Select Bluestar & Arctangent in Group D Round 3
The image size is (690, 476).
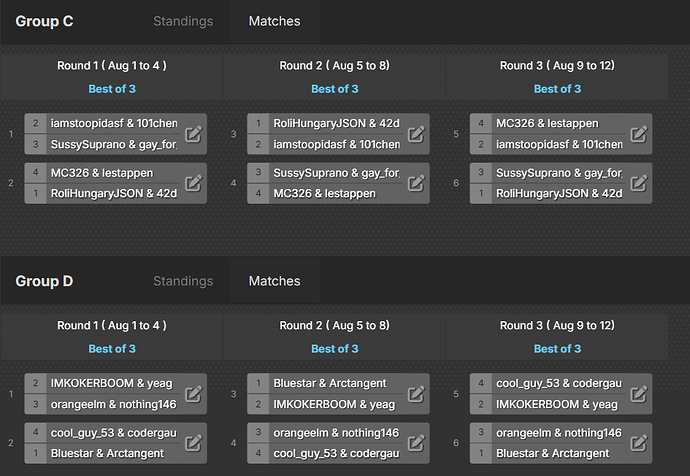click(553, 454)
